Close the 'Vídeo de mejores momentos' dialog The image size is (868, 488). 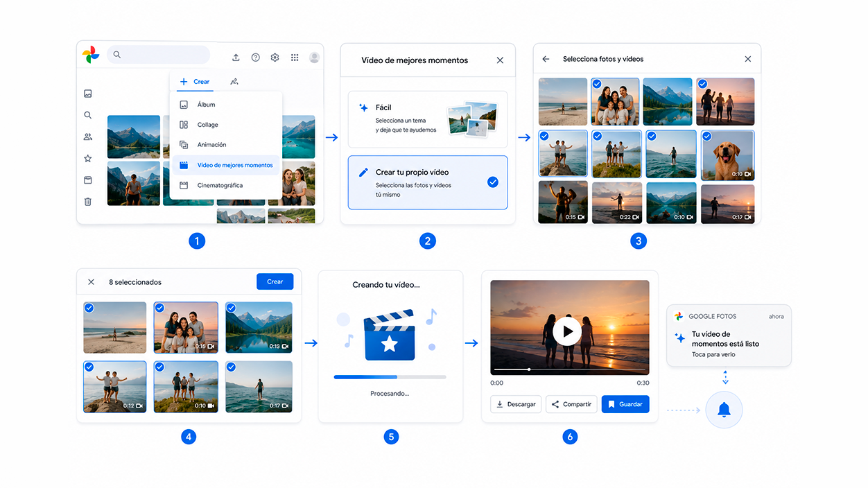(500, 60)
